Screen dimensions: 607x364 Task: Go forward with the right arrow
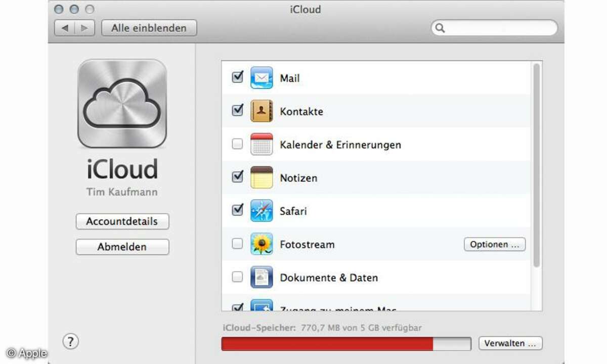coord(84,28)
